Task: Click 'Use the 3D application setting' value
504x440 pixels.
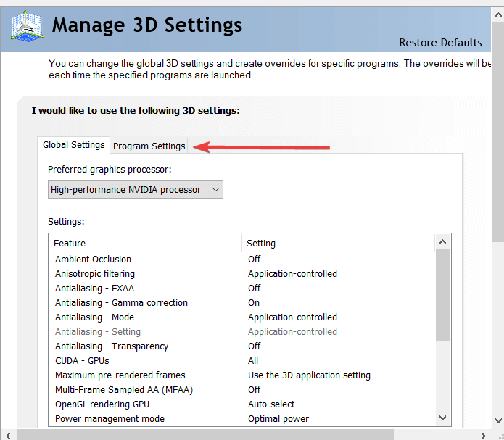Action: (x=309, y=375)
